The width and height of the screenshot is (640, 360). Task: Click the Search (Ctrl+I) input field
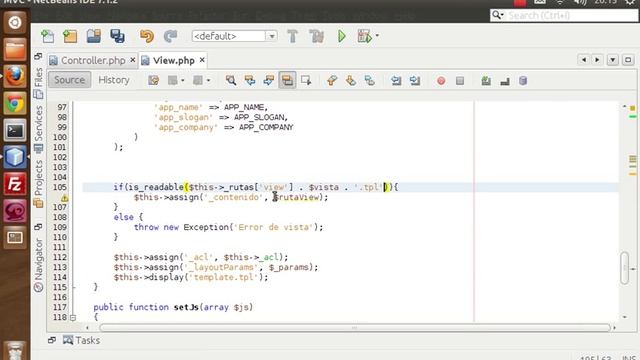point(571,16)
